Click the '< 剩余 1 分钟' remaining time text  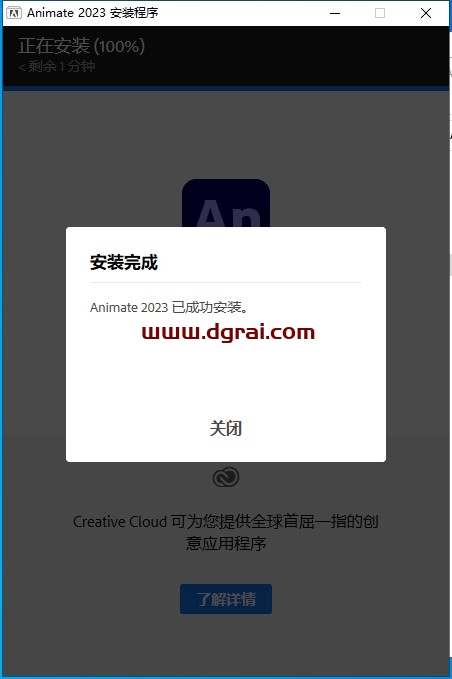click(x=57, y=66)
